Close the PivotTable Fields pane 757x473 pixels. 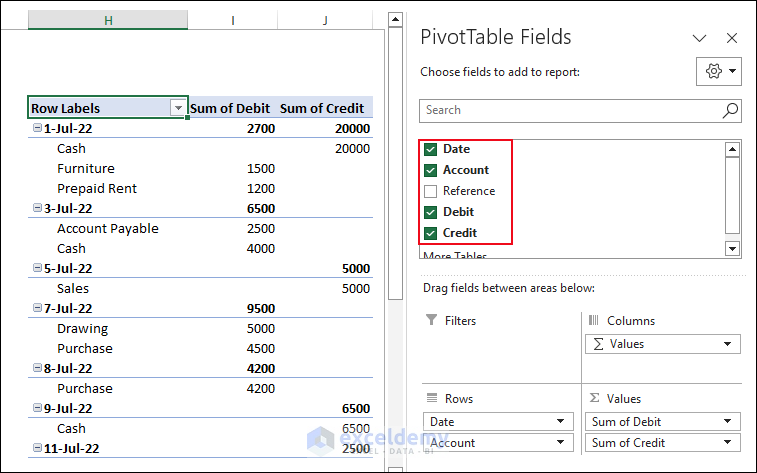click(x=732, y=38)
